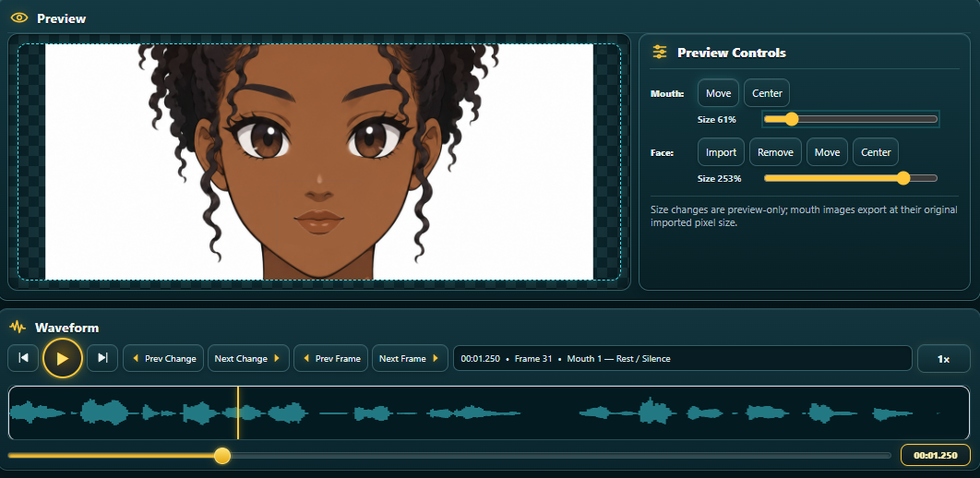Click the 'Mouth:' label
The width and height of the screenshot is (980, 478).
tap(667, 94)
